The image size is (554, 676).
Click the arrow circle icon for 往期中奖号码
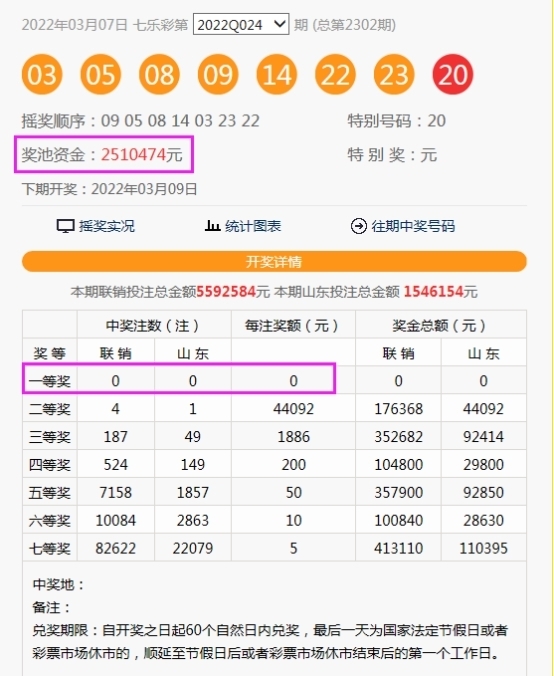click(358, 226)
